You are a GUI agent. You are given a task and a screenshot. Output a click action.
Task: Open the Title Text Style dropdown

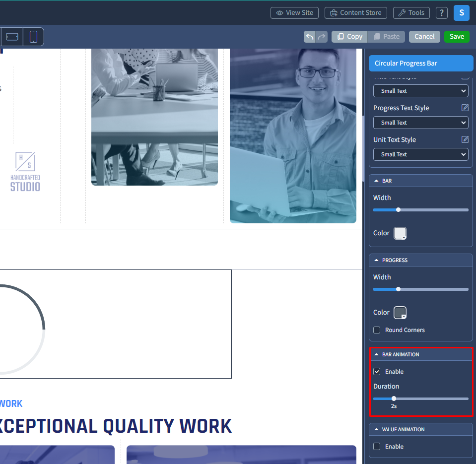coord(420,91)
